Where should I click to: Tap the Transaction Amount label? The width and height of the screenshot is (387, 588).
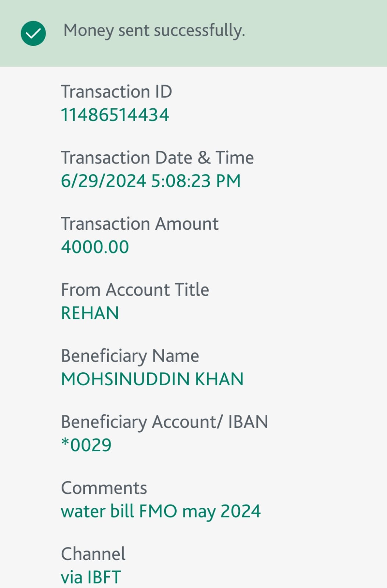pyautogui.click(x=140, y=224)
